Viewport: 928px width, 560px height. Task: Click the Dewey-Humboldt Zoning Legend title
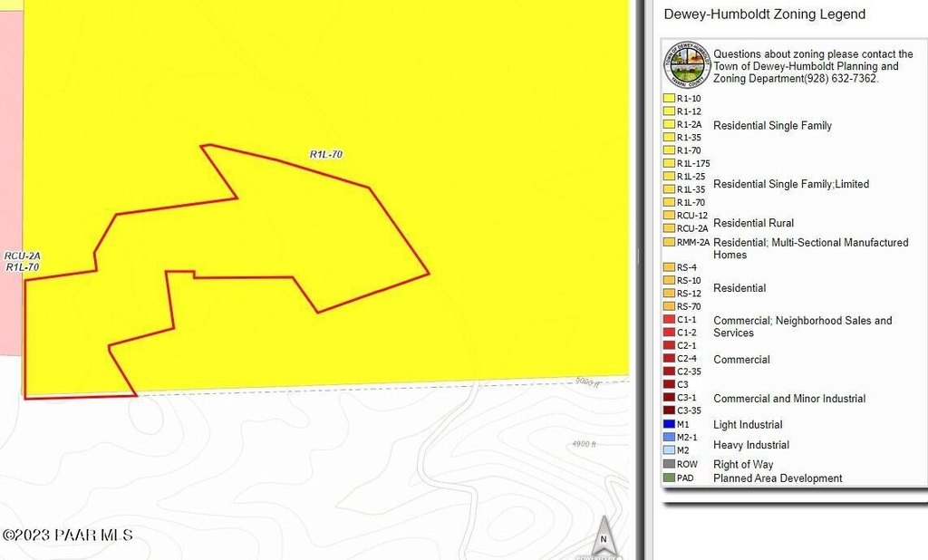pyautogui.click(x=764, y=14)
